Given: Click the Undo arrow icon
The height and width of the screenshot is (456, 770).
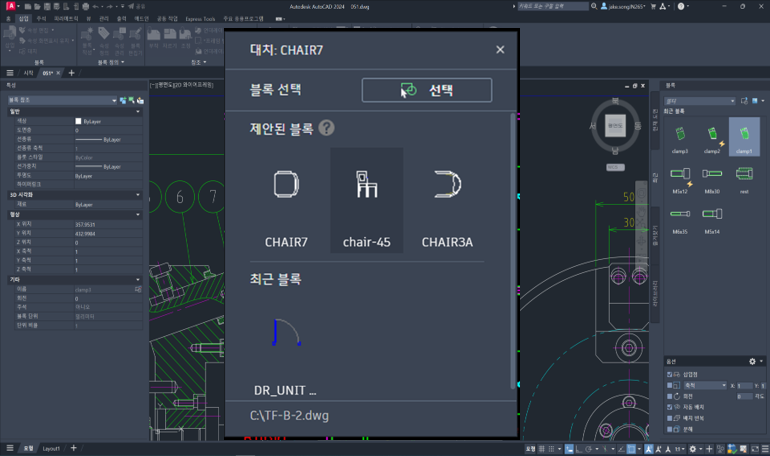Looking at the screenshot, I should point(96,7).
